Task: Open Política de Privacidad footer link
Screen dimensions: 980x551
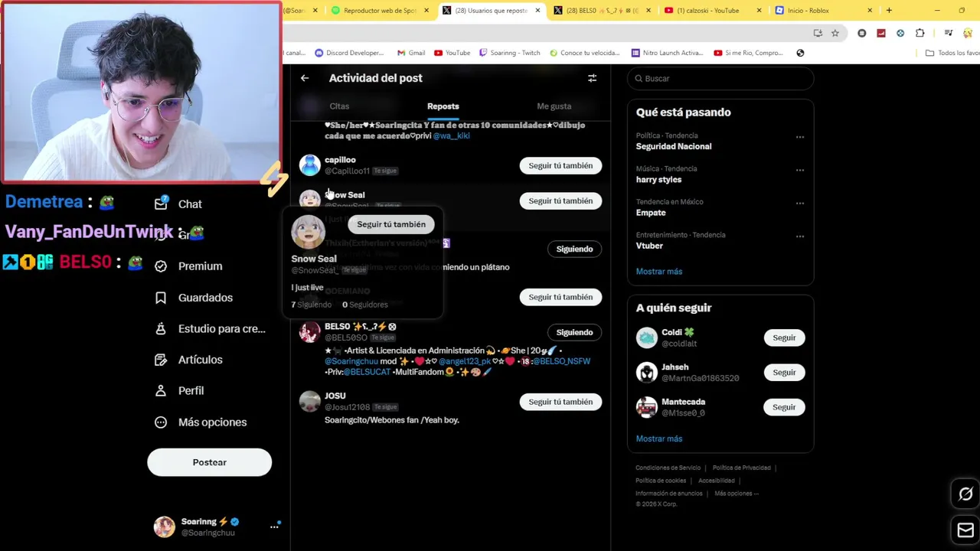Action: click(741, 468)
